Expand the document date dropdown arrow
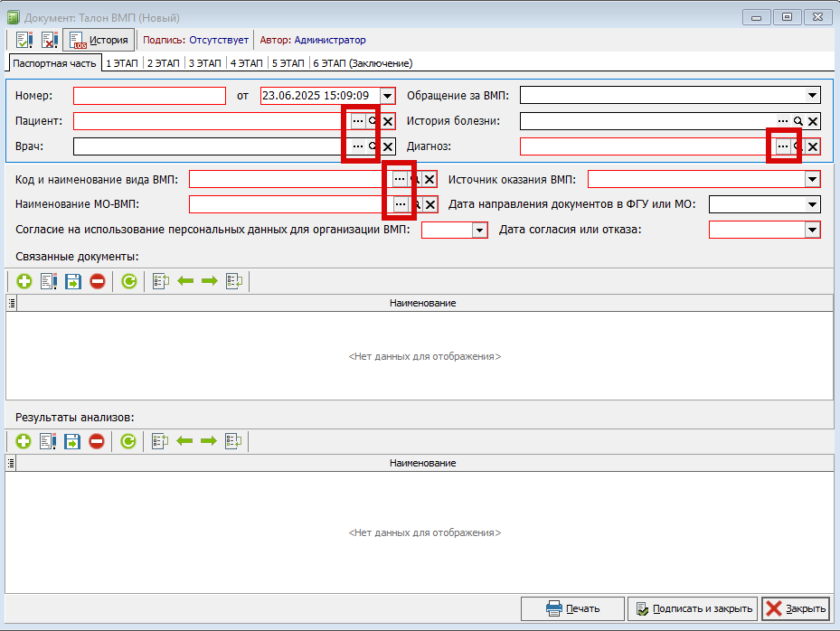This screenshot has height=631, width=840. 387,96
